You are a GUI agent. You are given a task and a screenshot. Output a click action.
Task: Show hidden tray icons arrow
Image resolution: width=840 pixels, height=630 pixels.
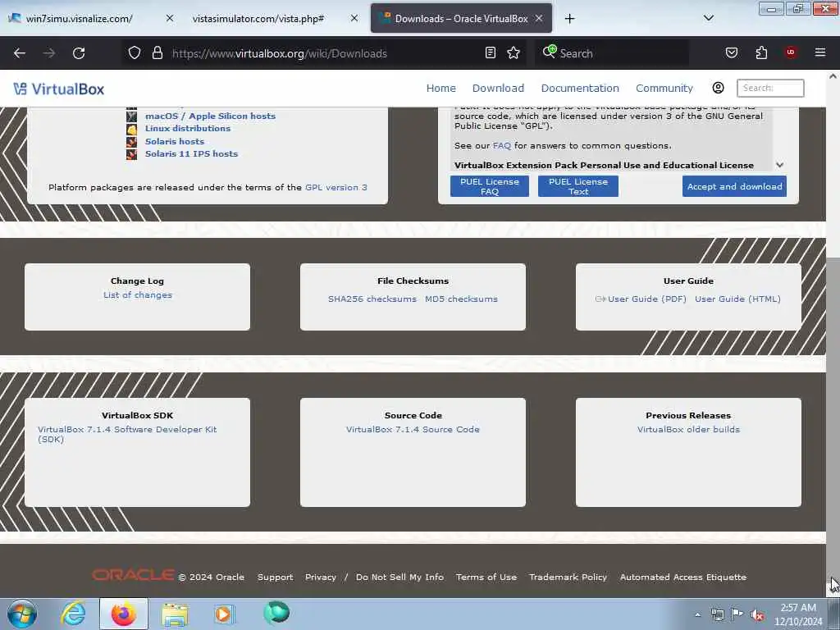click(697, 615)
